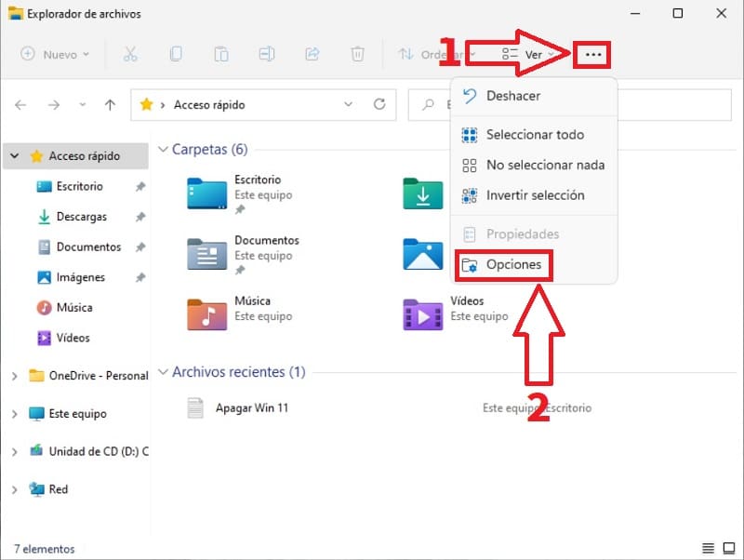744x560 pixels.
Task: Expand the OneDrive - Personal tree node
Action: tap(15, 376)
